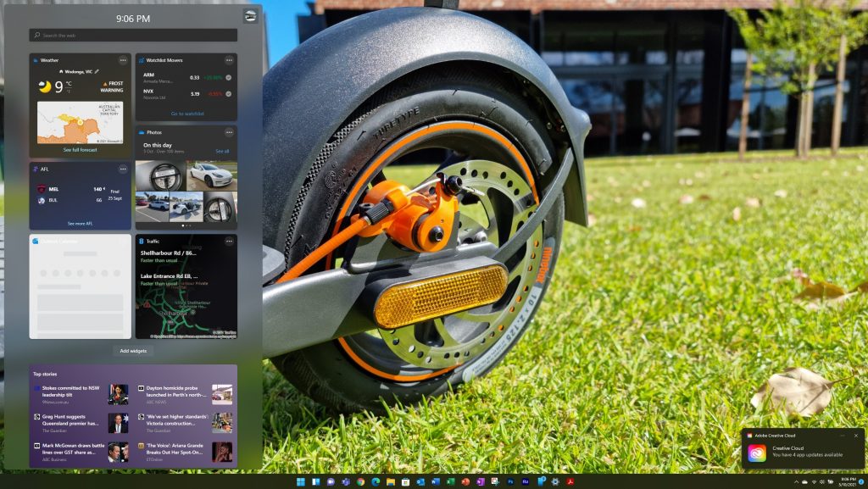Open the Weather widget more options menu
868x489 pixels.
click(123, 60)
